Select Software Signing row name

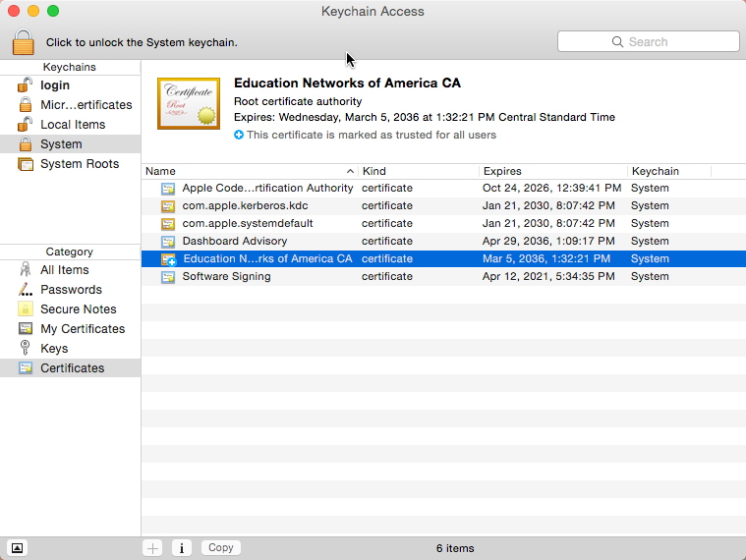[226, 276]
